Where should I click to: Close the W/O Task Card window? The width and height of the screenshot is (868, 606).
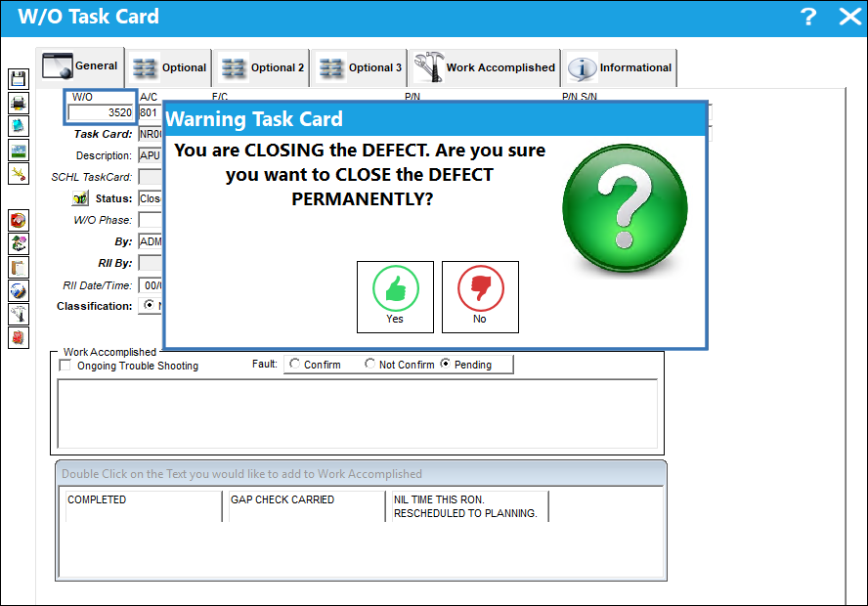click(849, 17)
